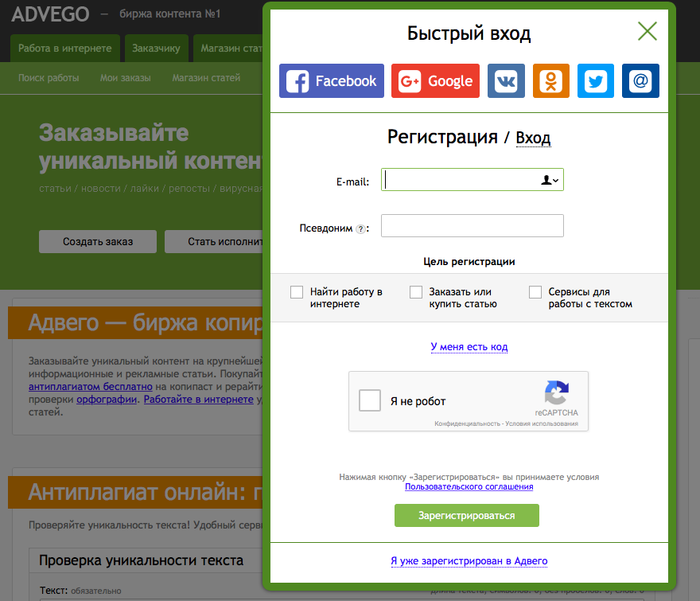Open the орфографии link
Viewport: 700px width, 601px height.
pyautogui.click(x=107, y=400)
